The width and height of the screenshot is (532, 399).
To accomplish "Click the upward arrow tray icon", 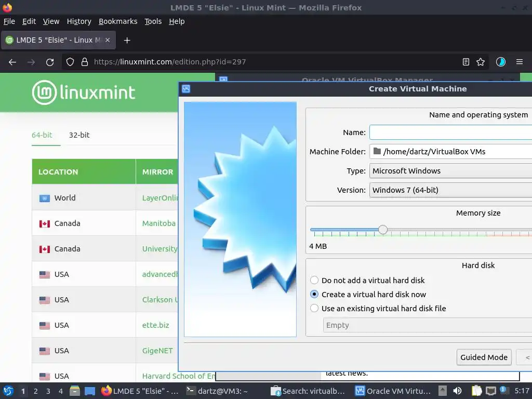I will pos(442,391).
